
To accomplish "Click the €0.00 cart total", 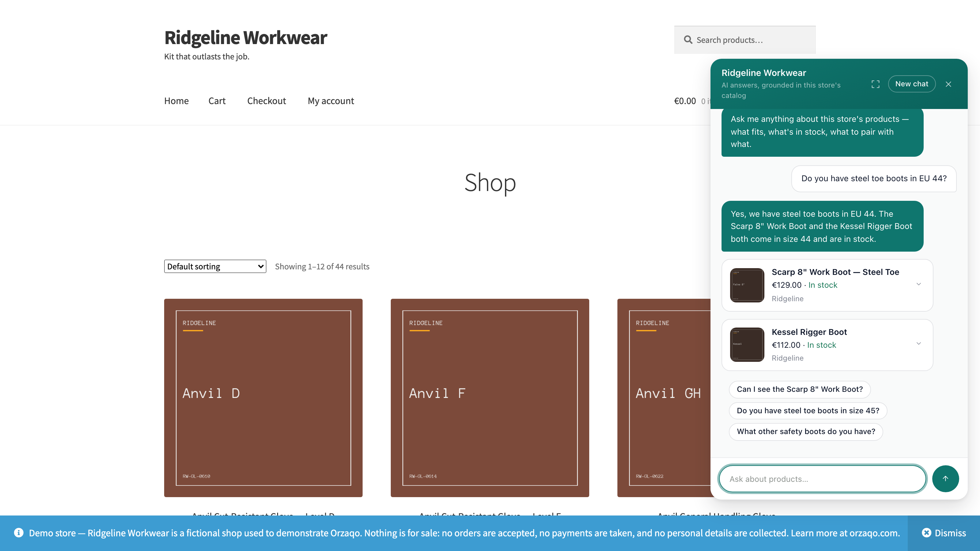I will pyautogui.click(x=685, y=101).
